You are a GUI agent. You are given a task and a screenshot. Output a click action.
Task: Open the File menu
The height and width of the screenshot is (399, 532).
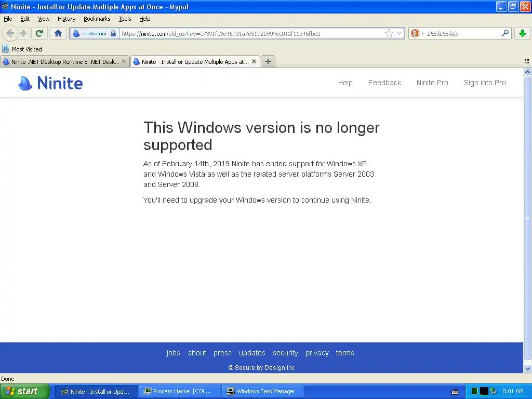(x=8, y=19)
